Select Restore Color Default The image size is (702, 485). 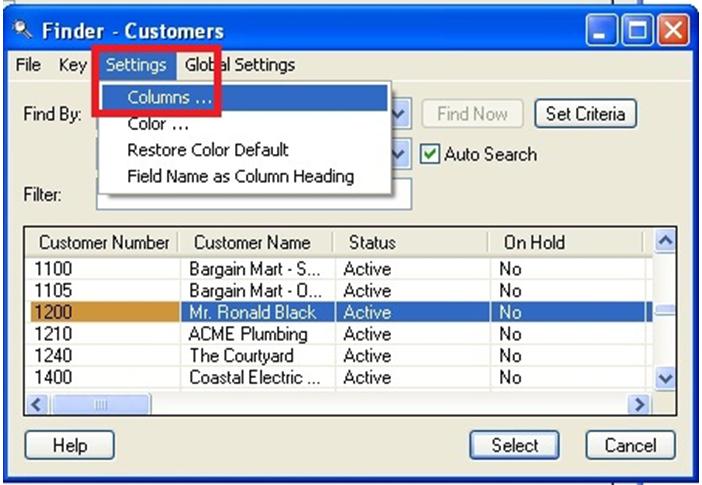244,150
